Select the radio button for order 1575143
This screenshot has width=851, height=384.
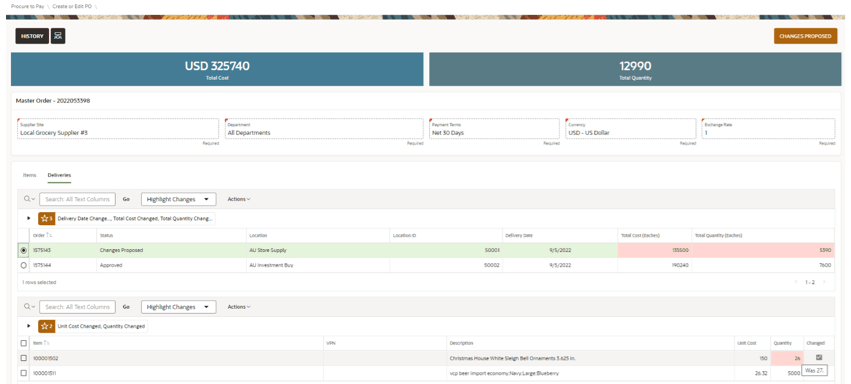pos(23,251)
